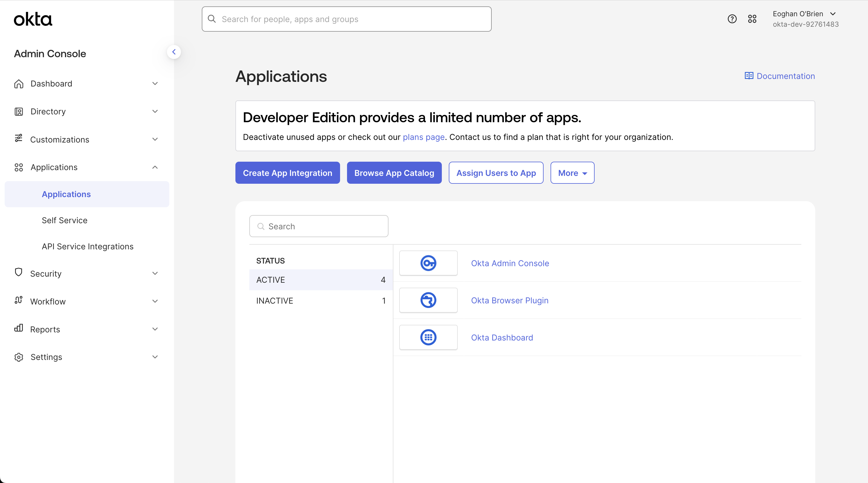Select the Dashboard home icon in sidebar
Screen dimensions: 868x483
pos(19,83)
